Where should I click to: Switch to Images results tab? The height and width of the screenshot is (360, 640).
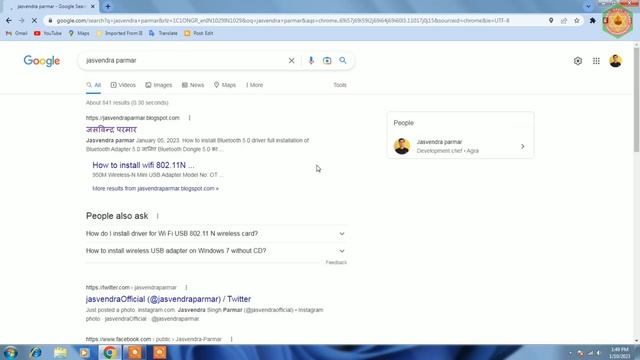pyautogui.click(x=159, y=85)
